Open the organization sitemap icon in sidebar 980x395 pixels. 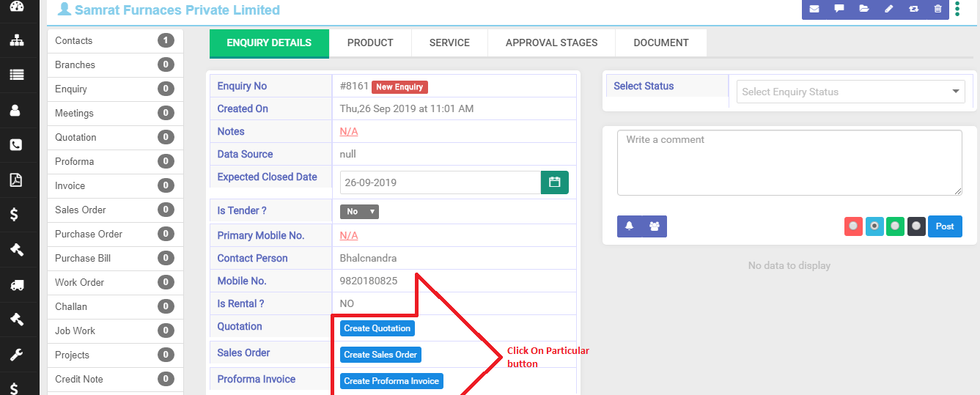pyautogui.click(x=16, y=40)
